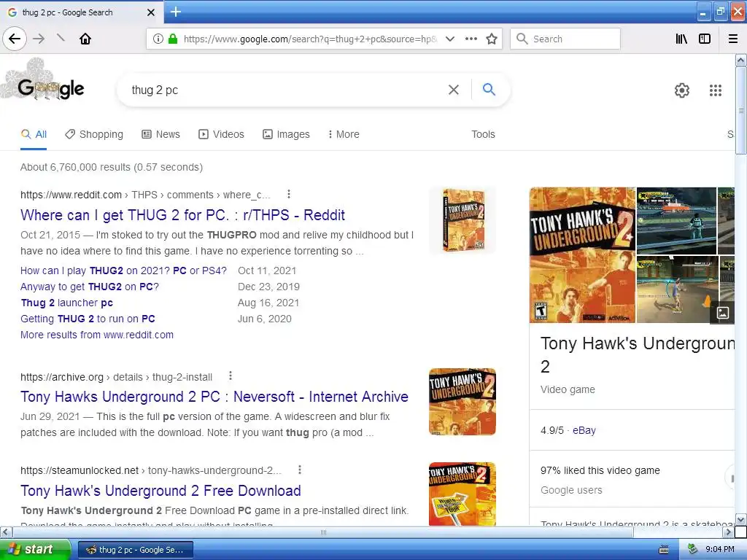Screen dimensions: 747x560
Task: Open 'Thug 2 launcher pc' link
Action: (x=66, y=303)
